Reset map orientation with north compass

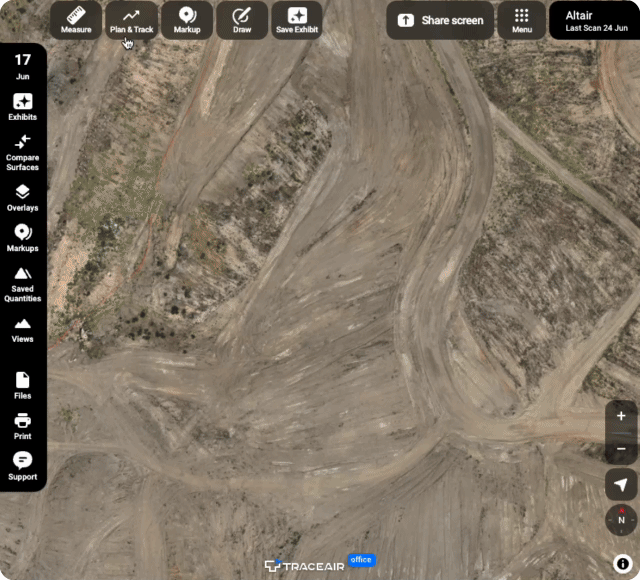[x=621, y=520]
